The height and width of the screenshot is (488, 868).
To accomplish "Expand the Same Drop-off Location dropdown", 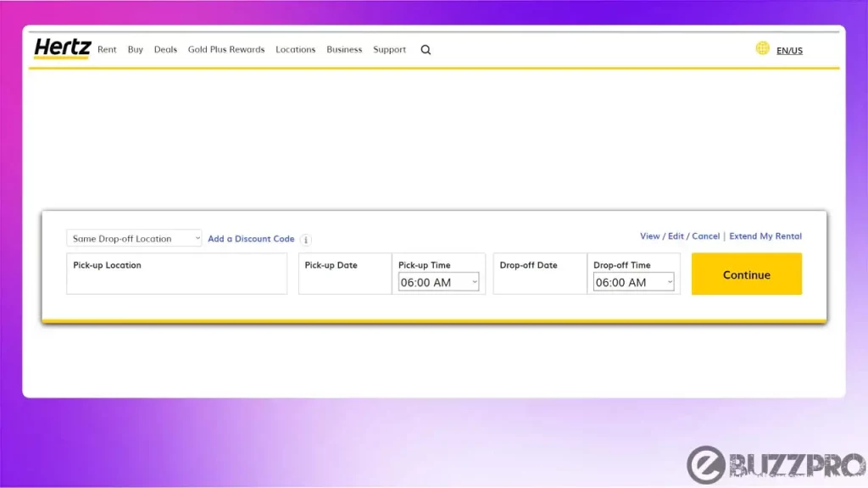I will [134, 238].
